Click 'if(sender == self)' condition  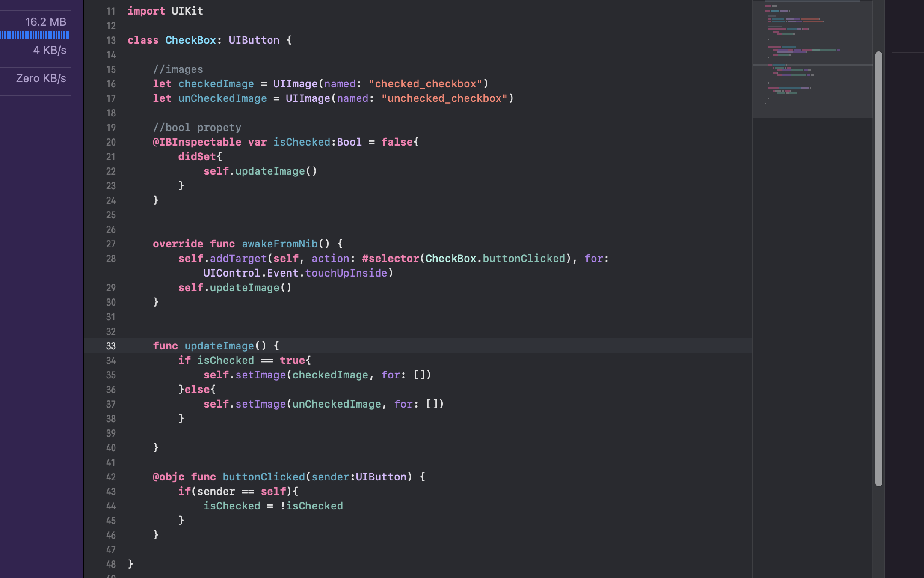(235, 492)
